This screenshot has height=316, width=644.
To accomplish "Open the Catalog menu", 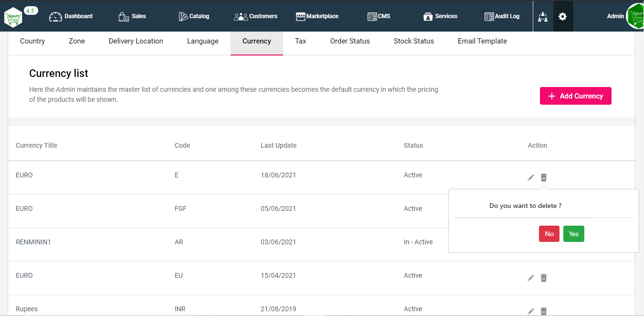I will tap(194, 16).
